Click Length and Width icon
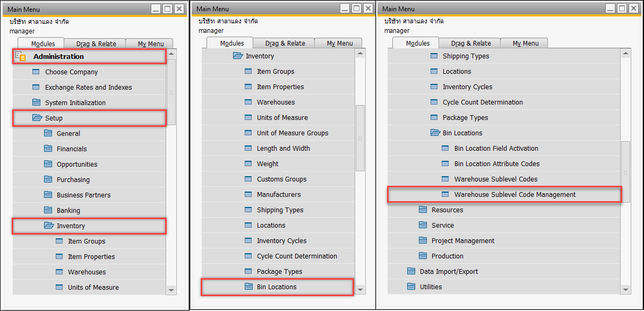Screen dimensions: 644x311 (x=248, y=148)
